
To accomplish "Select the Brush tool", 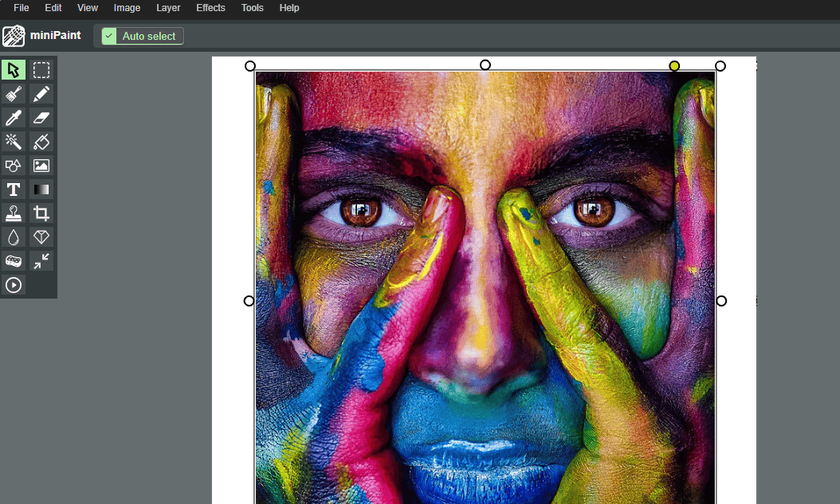I will click(14, 94).
